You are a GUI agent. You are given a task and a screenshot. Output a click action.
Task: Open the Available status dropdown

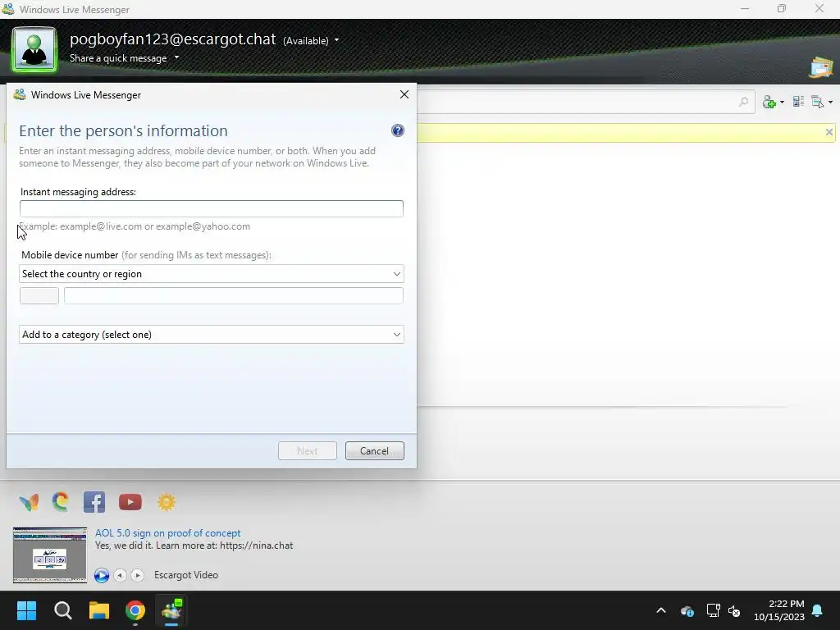[311, 41]
